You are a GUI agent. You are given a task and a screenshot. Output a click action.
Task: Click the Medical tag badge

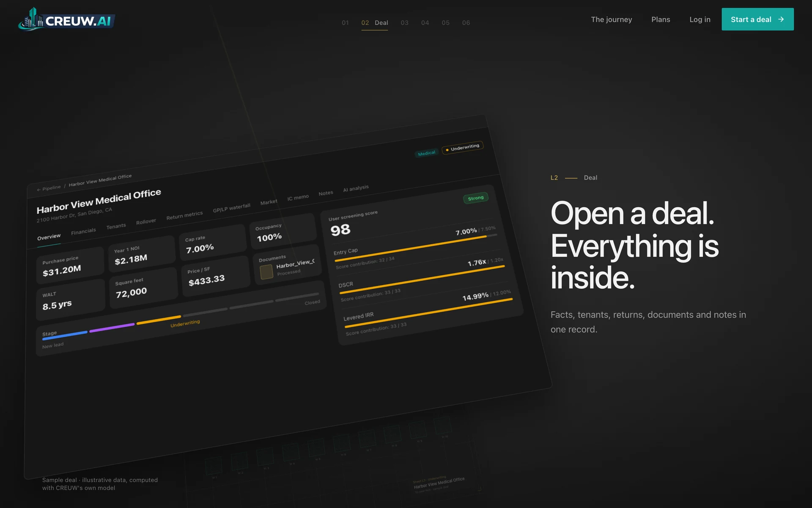click(x=426, y=153)
